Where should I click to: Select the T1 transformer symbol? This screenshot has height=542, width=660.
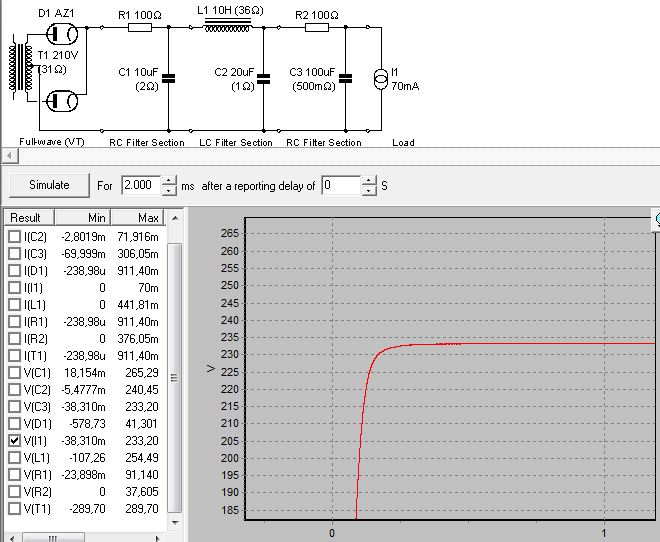[20, 67]
